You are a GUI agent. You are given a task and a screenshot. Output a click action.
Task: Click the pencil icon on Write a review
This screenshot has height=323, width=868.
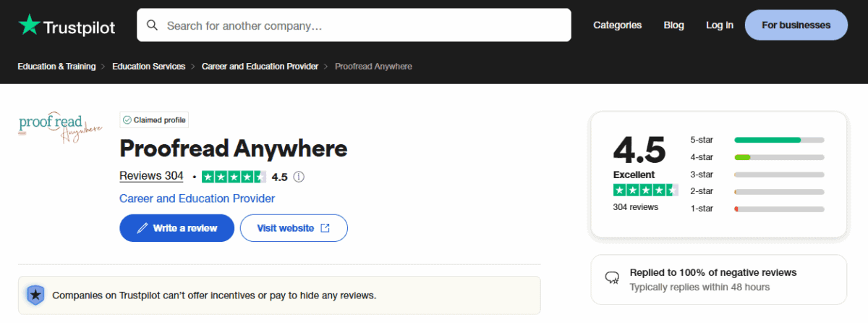[x=142, y=228]
